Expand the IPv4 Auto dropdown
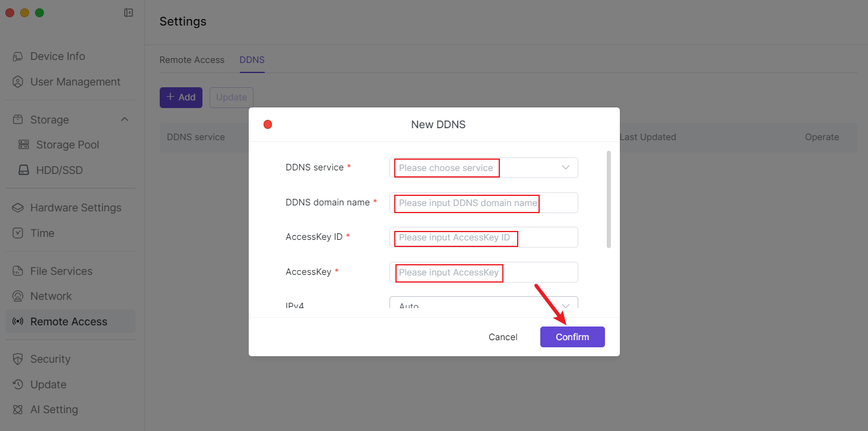Image resolution: width=868 pixels, height=431 pixels. coord(483,305)
